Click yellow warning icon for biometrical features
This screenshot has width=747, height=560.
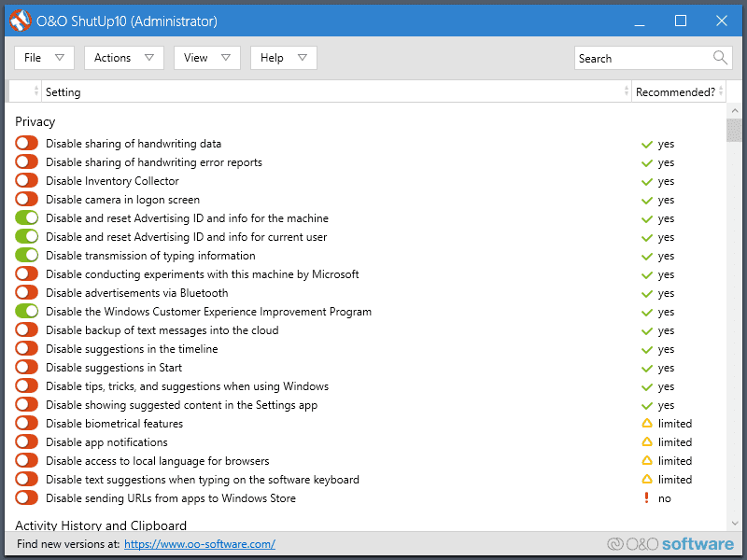[646, 423]
